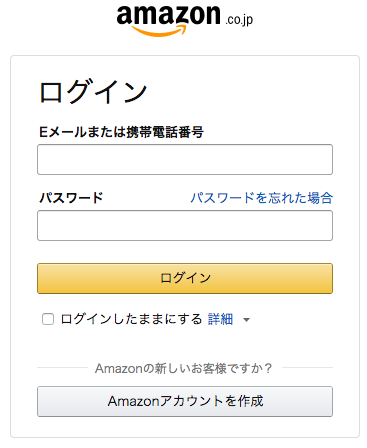This screenshot has width=367, height=448.
Task: Click the ログインしたままにする label text
Action: (131, 319)
